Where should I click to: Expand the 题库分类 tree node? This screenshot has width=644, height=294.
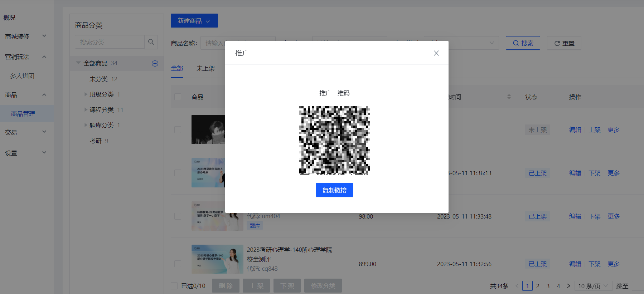click(x=86, y=125)
